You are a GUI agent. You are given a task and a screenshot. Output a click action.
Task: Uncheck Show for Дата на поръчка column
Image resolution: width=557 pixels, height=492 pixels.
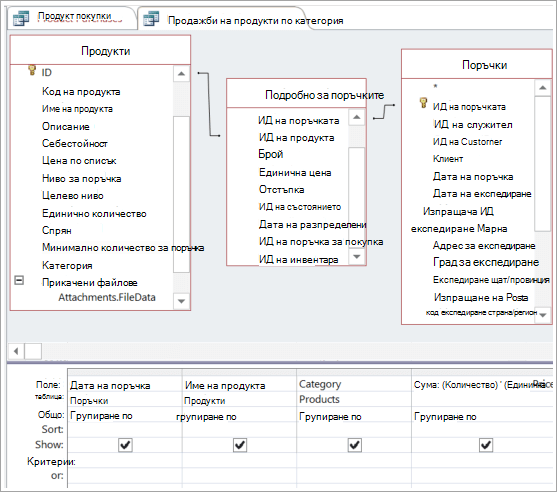(125, 445)
